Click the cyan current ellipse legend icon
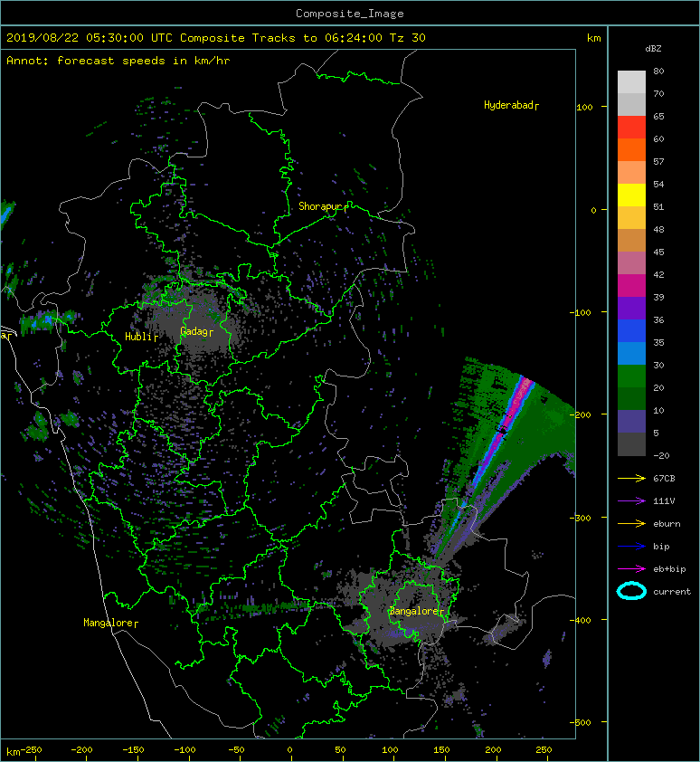Image resolution: width=700 pixels, height=762 pixels. tap(631, 591)
